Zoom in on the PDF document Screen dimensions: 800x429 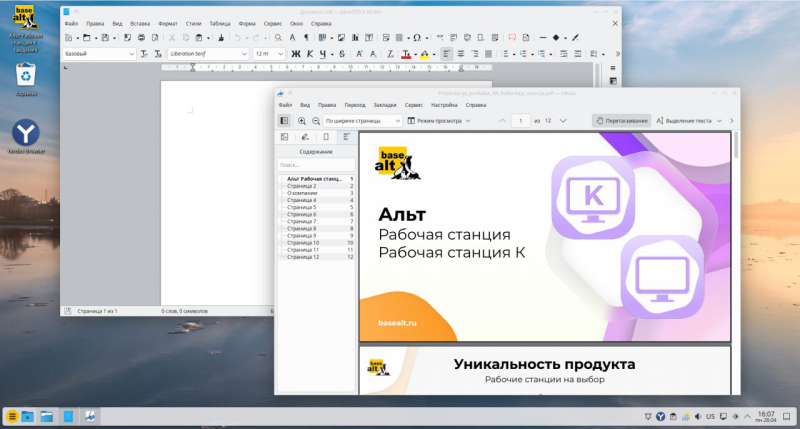[302, 120]
